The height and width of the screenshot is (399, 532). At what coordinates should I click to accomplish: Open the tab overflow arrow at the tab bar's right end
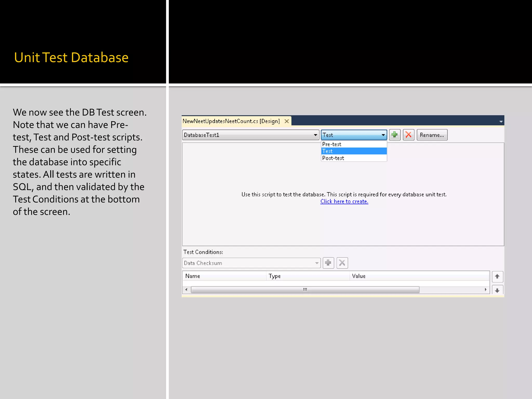point(501,122)
